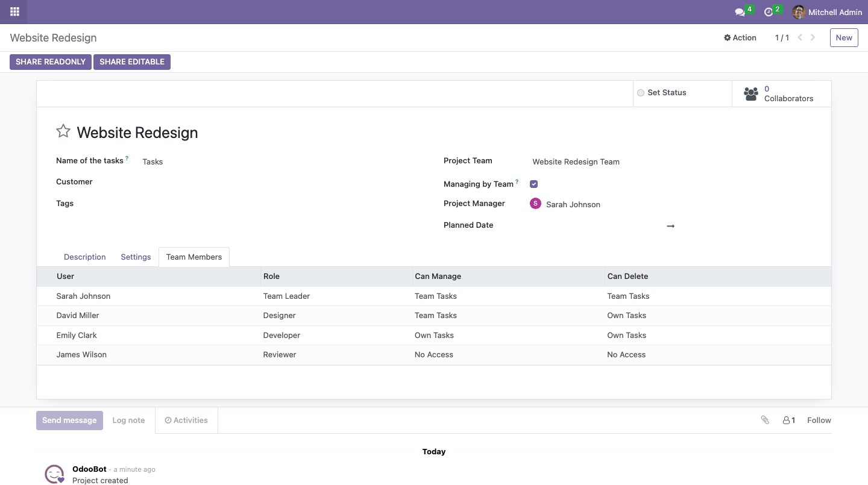The width and height of the screenshot is (868, 485).
Task: Click the Collaborators people icon
Action: [x=750, y=94]
